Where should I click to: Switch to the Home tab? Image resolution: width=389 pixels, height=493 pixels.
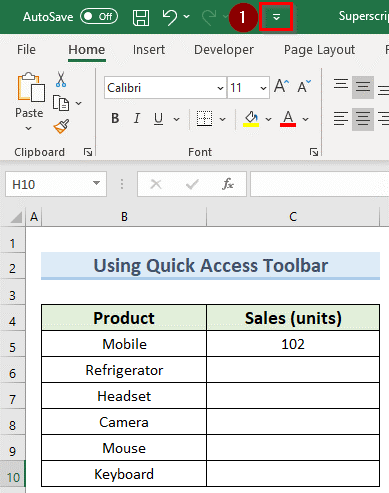click(87, 50)
